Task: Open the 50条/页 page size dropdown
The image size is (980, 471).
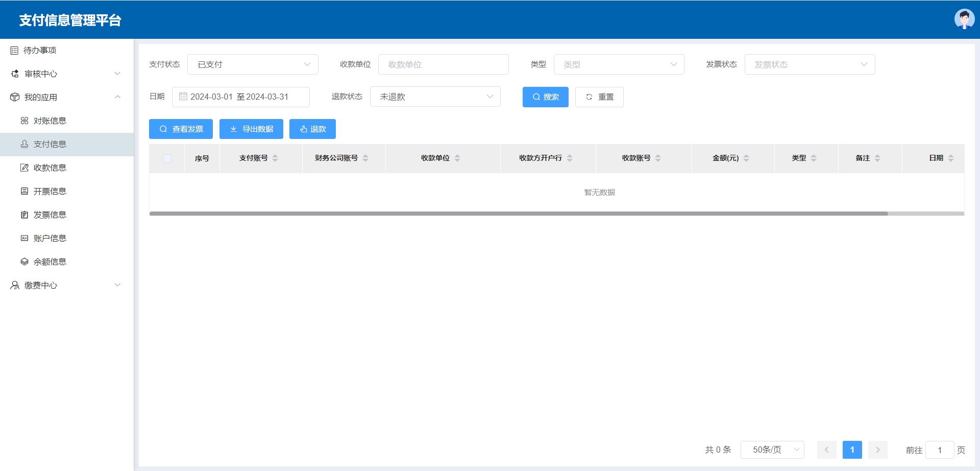Action: pyautogui.click(x=772, y=450)
